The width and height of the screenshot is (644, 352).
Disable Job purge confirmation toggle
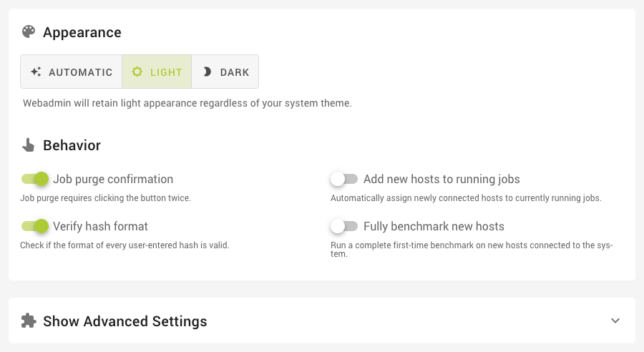[34, 179]
